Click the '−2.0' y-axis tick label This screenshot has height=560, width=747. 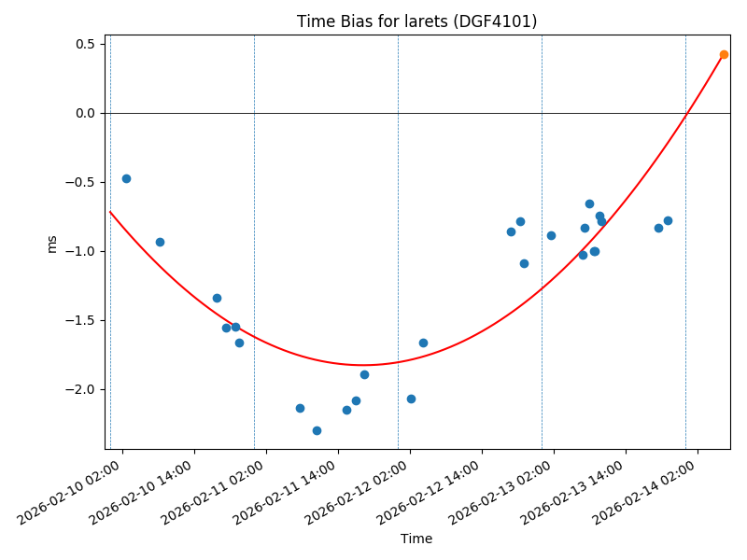coord(81,389)
